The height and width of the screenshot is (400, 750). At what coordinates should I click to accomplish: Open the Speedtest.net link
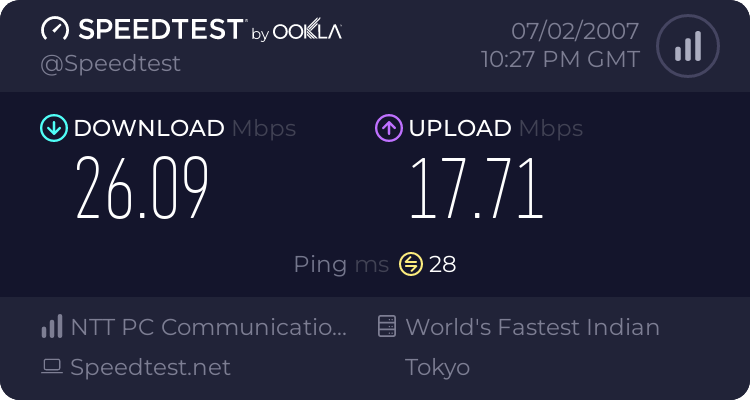(x=150, y=367)
